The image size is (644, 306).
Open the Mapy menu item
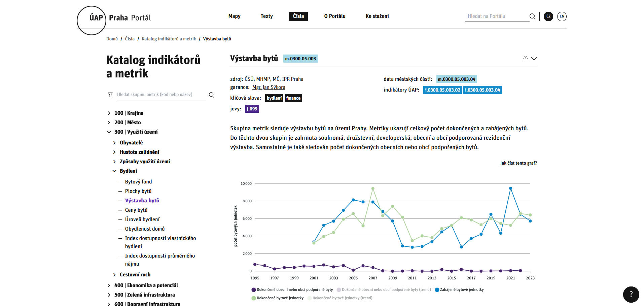234,16
